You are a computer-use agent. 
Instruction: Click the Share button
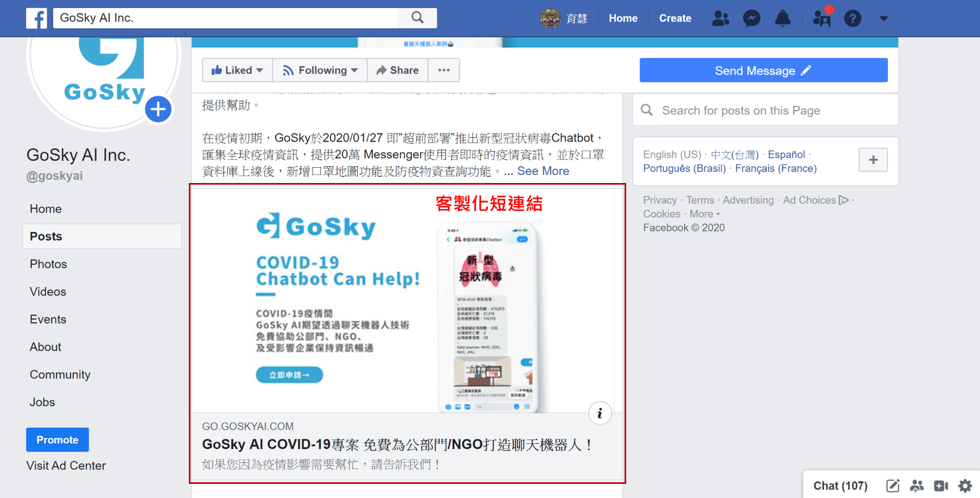point(398,70)
